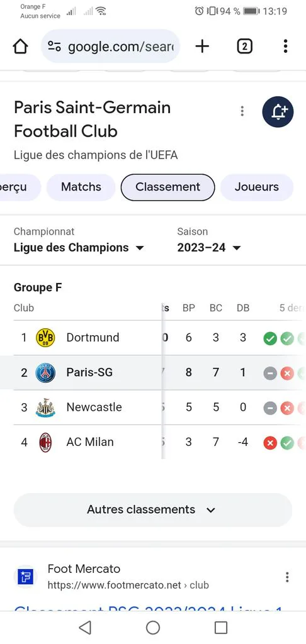Viewport: 306px width, 644px height.
Task: Expand Autres classements
Action: point(152,509)
